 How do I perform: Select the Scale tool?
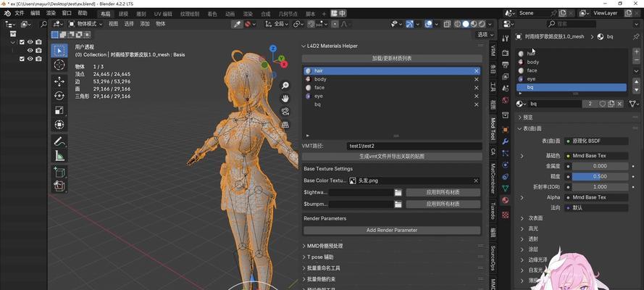click(59, 110)
